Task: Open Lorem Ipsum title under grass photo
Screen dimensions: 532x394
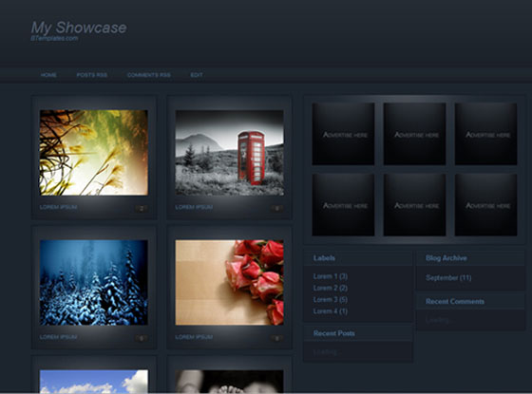Action: pos(58,207)
